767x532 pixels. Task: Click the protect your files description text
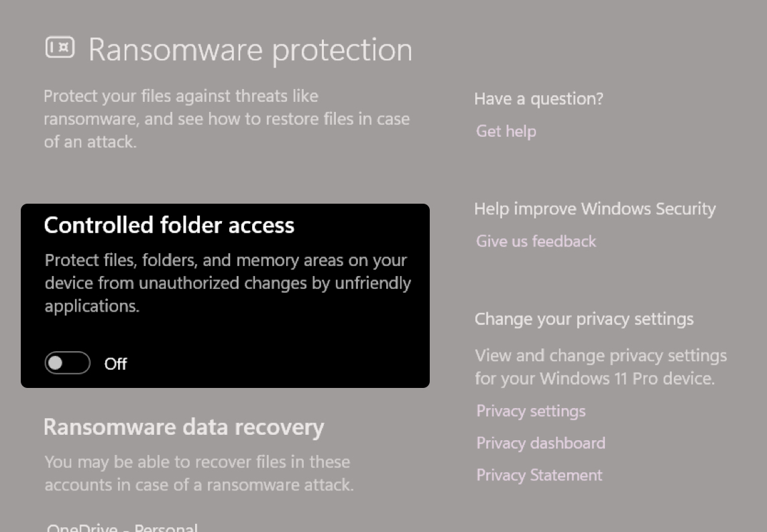[227, 119]
